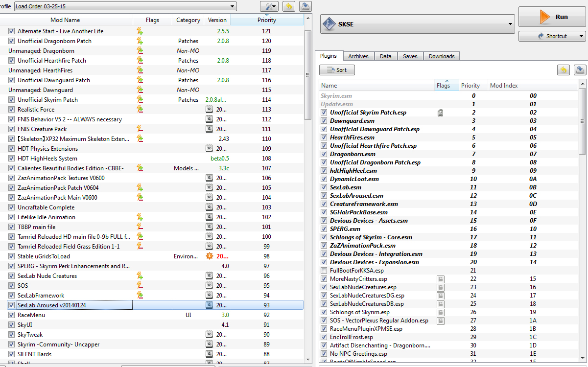Screen dimensions: 588x367
Task: Expand the SKSE executable dropdown
Action: pyautogui.click(x=417, y=24)
